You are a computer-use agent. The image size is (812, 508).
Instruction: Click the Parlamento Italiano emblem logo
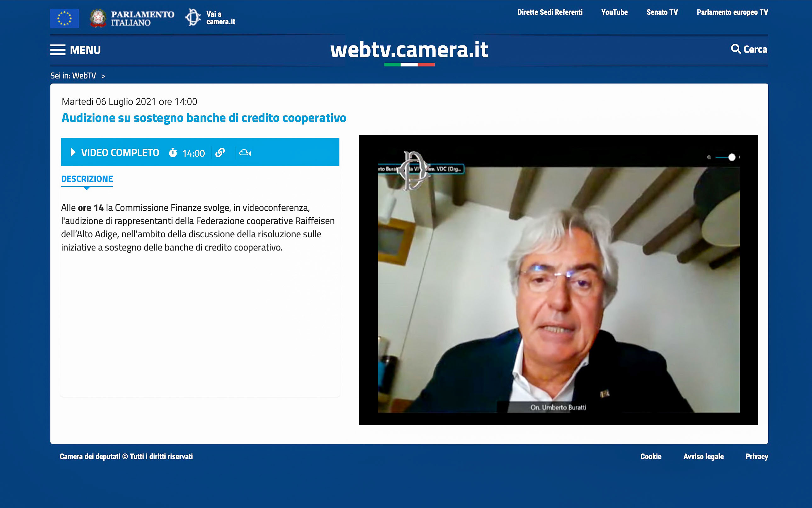pyautogui.click(x=98, y=18)
